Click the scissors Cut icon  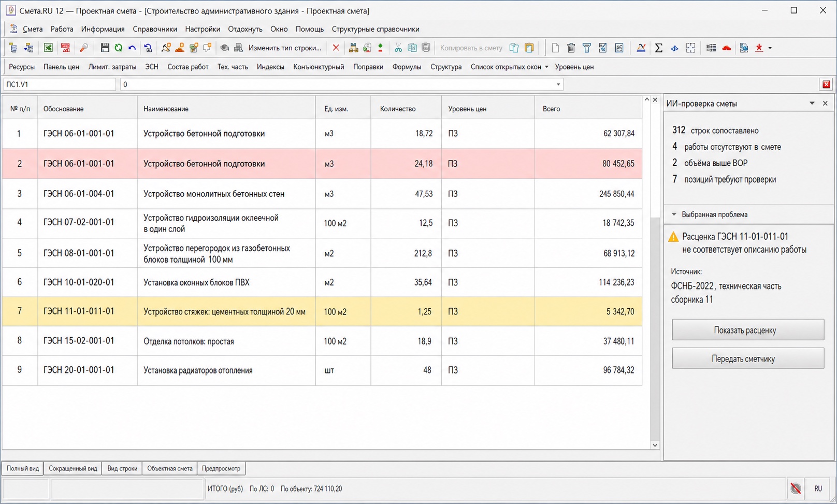398,48
